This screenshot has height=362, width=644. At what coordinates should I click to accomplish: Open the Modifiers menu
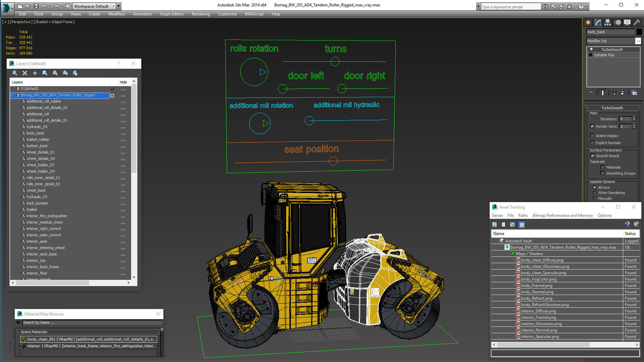click(x=116, y=14)
